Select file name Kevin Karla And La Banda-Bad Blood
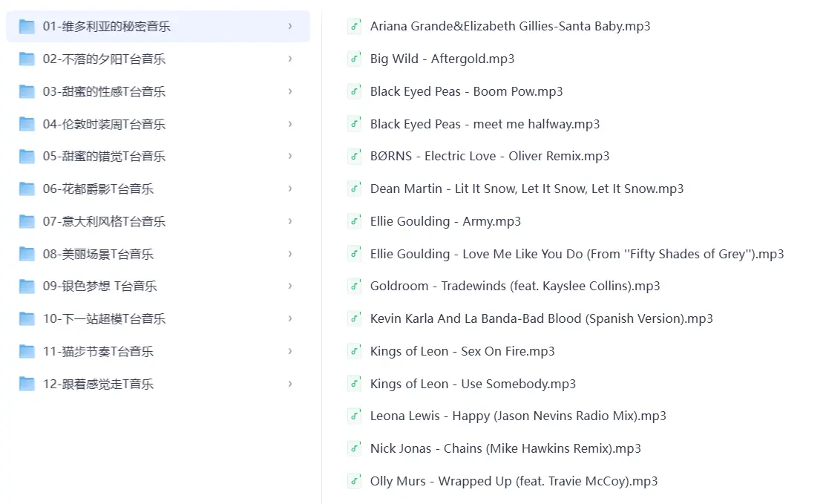This screenshot has height=504, width=826. [x=542, y=319]
